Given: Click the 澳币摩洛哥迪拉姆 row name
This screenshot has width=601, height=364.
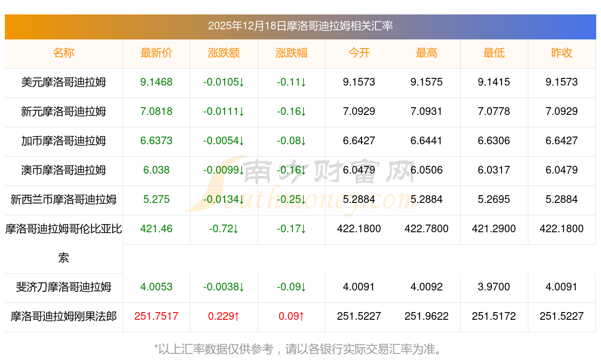Looking at the screenshot, I should (63, 170).
